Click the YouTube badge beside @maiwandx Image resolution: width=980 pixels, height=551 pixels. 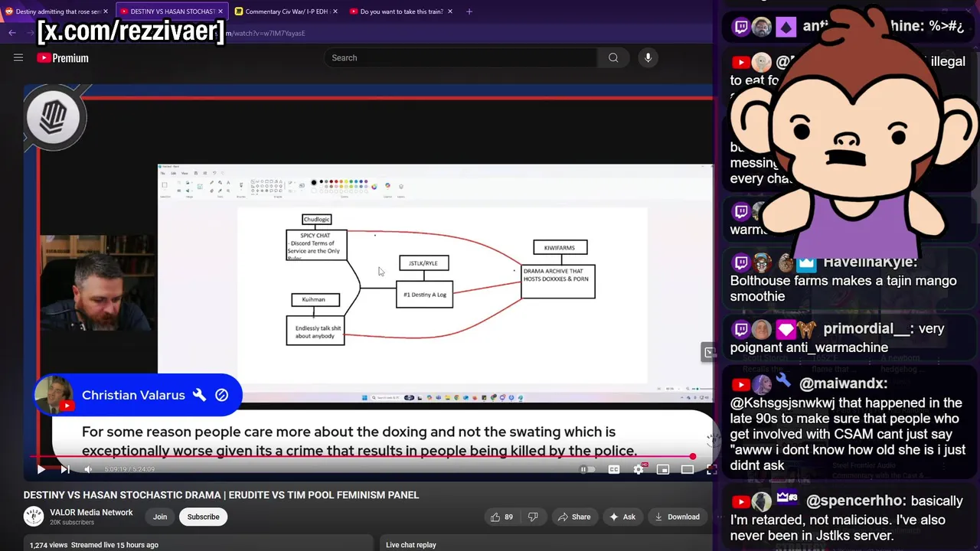[740, 384]
